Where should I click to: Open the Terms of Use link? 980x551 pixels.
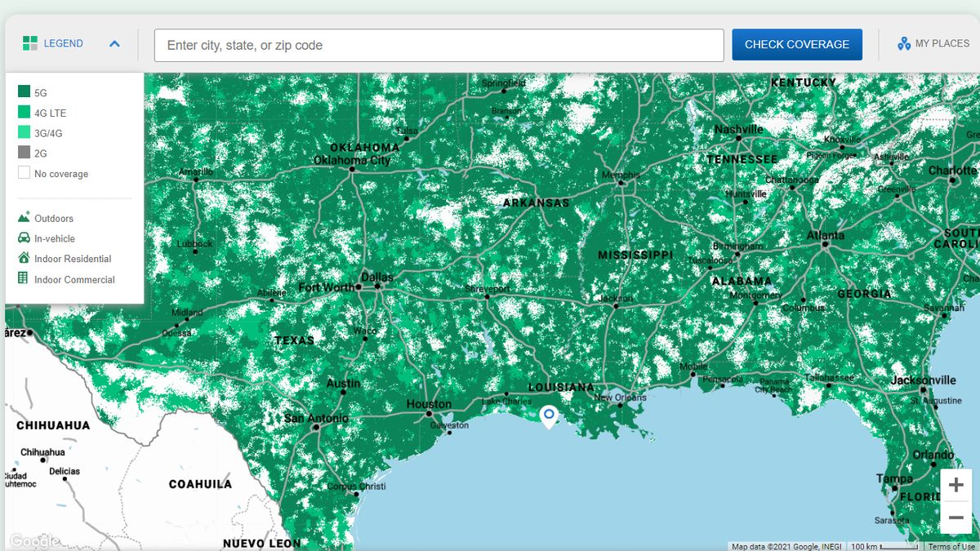951,546
